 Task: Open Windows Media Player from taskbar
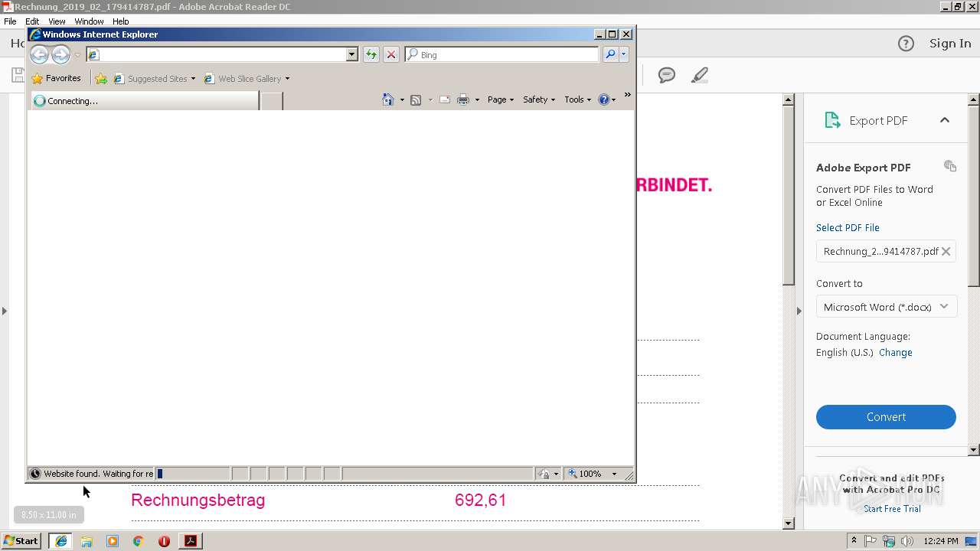click(113, 541)
